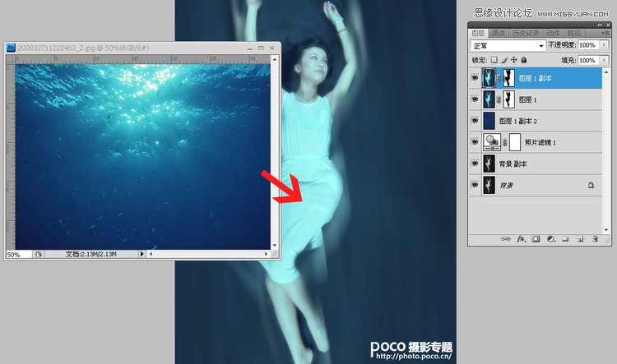This screenshot has width=617, height=364.
Task: Maximize the 200832711222463_2.jpg document window
Action: (261, 48)
